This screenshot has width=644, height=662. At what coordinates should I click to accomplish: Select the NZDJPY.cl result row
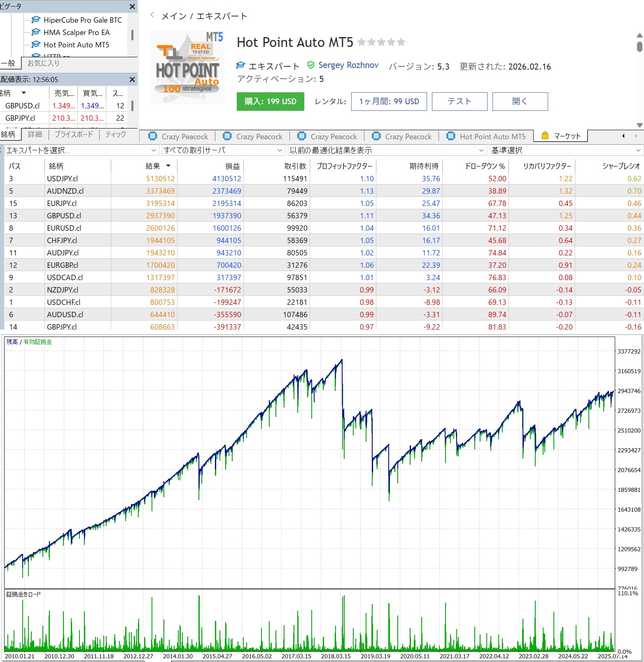pos(324,290)
